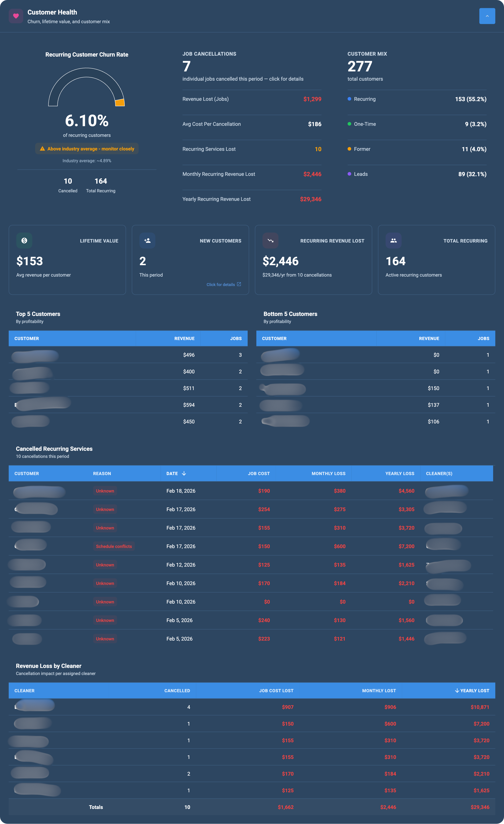Click the dollar sign icon on the Lifetime Value card

24,241
